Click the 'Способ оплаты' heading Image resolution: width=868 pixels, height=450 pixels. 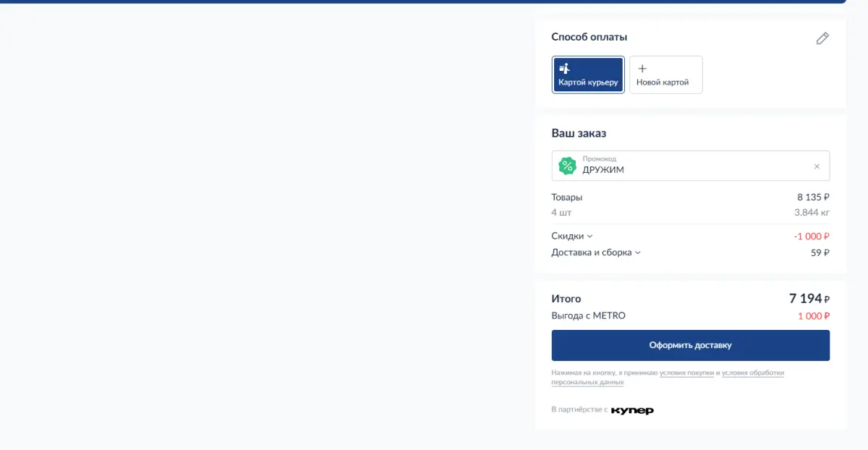pyautogui.click(x=590, y=37)
